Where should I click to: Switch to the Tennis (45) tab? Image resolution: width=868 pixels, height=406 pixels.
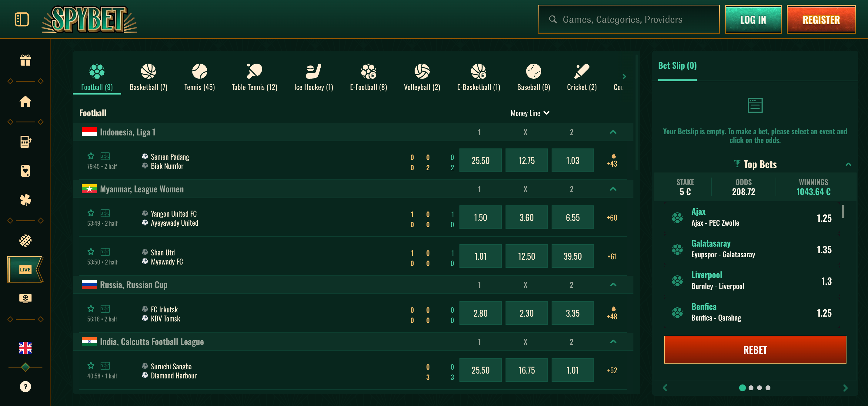[199, 77]
